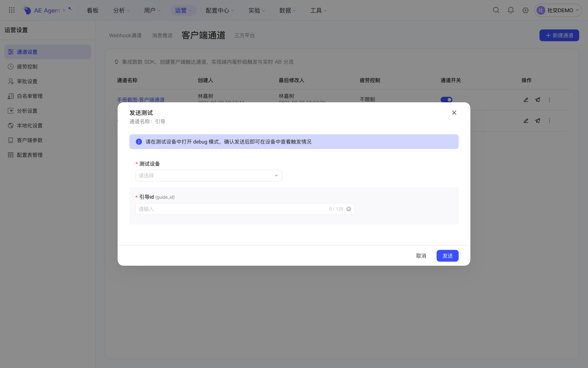Expand the 配置中心 menu
588x368 pixels.
(220, 10)
